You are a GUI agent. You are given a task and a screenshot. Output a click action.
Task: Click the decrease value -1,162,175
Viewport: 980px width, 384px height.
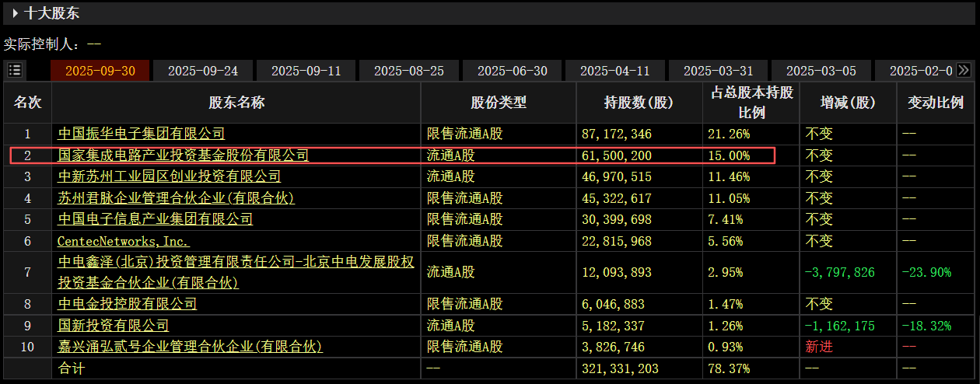click(x=840, y=325)
